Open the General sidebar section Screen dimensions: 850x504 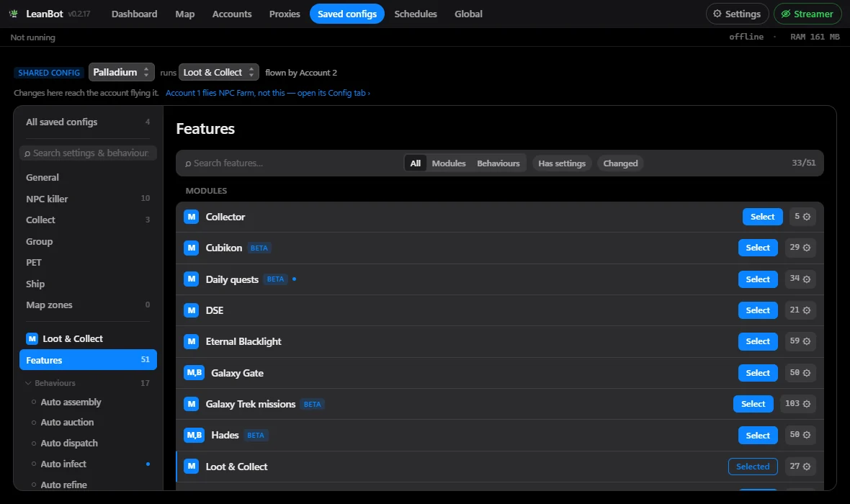tap(88, 177)
